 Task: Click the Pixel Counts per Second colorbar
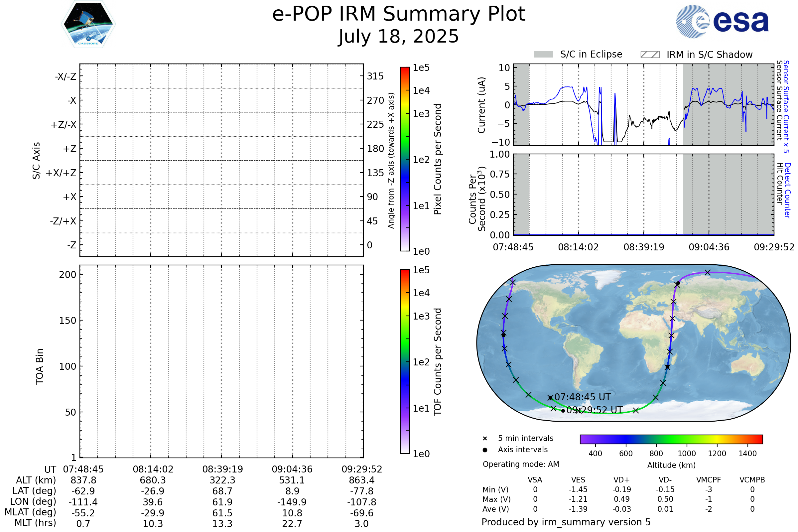pyautogui.click(x=405, y=159)
